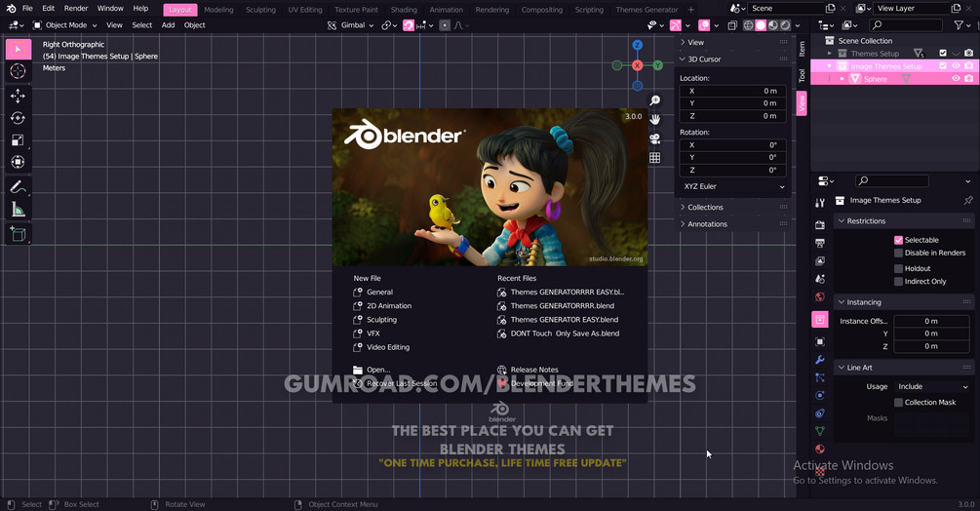Click the green Y axis gizmo ball

(657, 65)
